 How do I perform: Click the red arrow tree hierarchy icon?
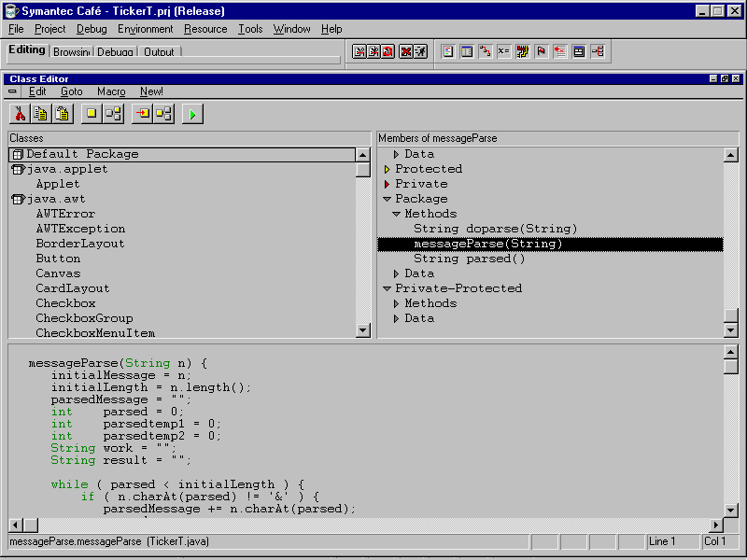point(598,51)
